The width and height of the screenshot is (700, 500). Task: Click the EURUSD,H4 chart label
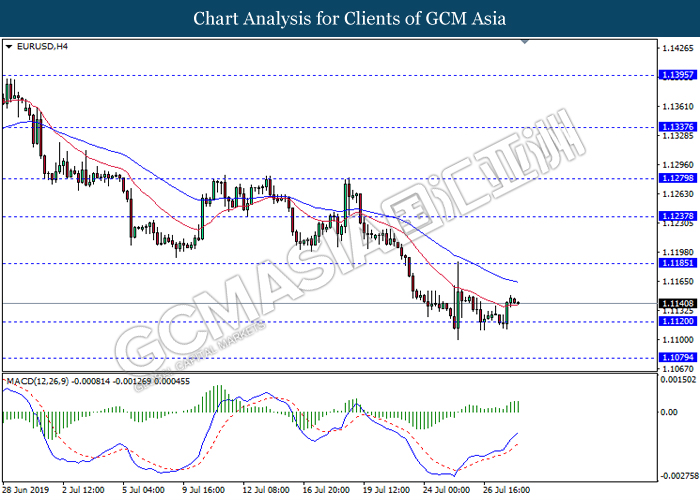point(42,46)
